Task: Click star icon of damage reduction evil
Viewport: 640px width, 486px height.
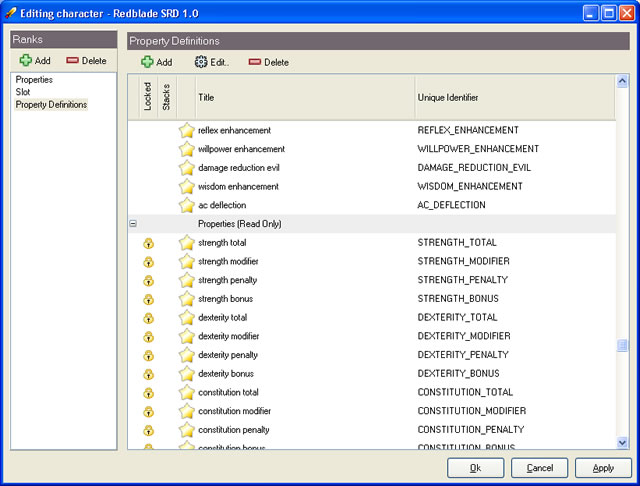Action: click(x=187, y=168)
